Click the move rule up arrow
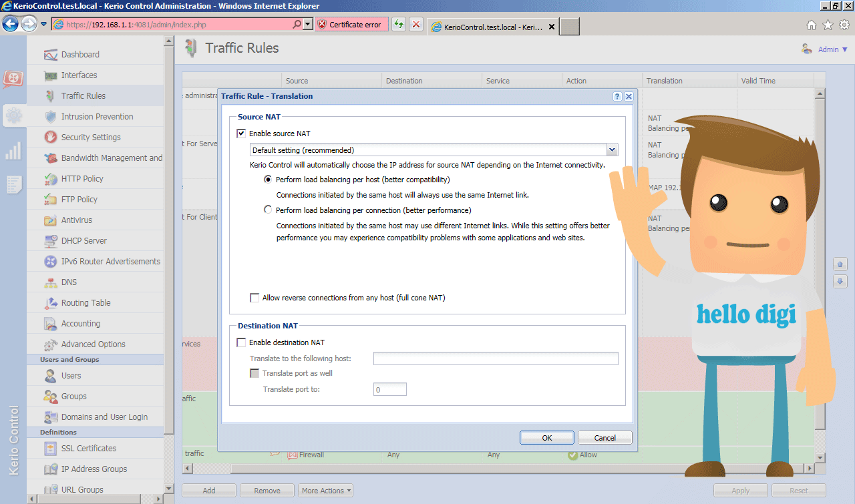Screen dimensions: 855x504 [840, 264]
